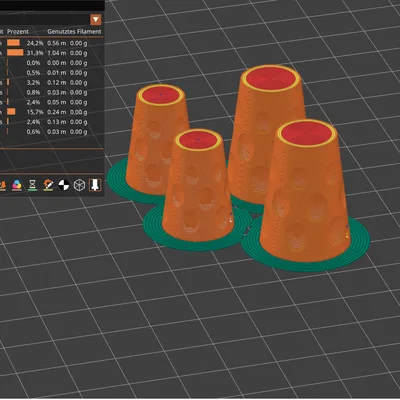Click the orange bar beside 24,2%
The height and width of the screenshot is (400, 400).
tap(13, 43)
